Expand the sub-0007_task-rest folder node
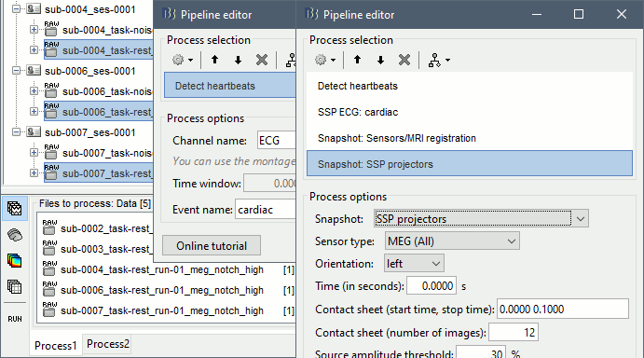 [34, 173]
